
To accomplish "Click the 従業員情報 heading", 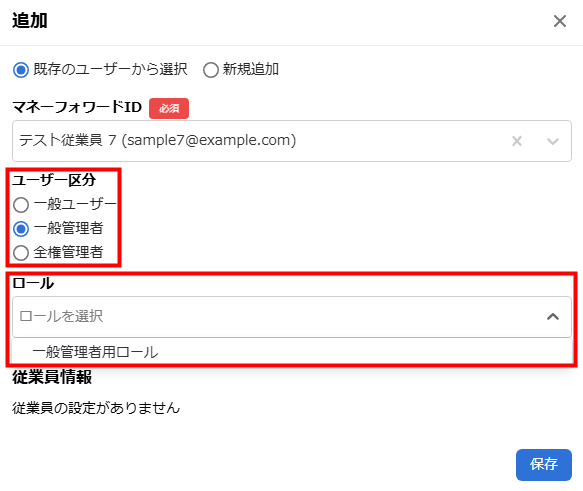I will 52,377.
